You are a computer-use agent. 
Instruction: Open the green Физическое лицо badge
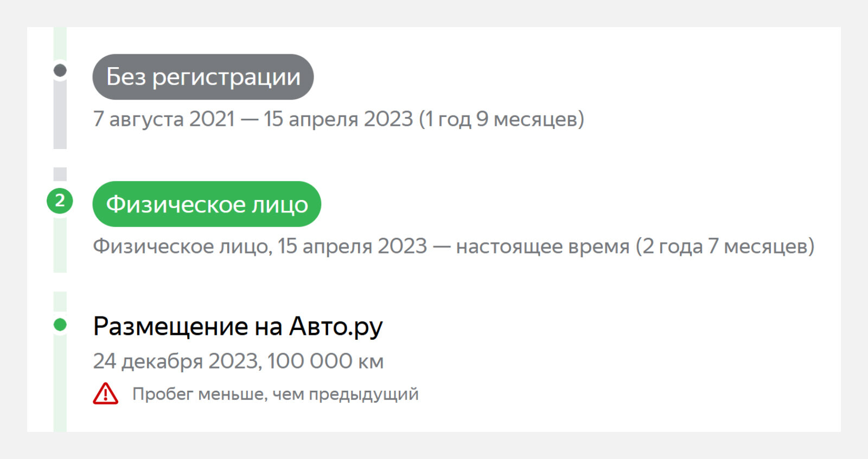pyautogui.click(x=207, y=204)
